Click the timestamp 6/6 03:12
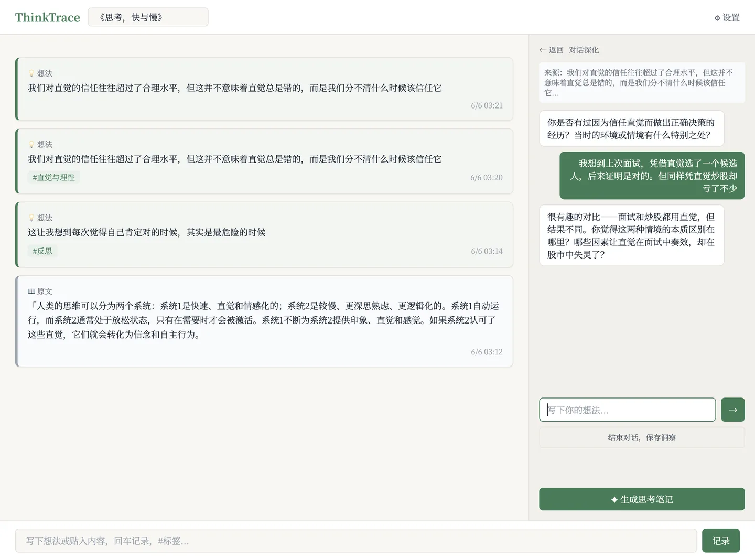The width and height of the screenshot is (755, 560). pos(487,352)
